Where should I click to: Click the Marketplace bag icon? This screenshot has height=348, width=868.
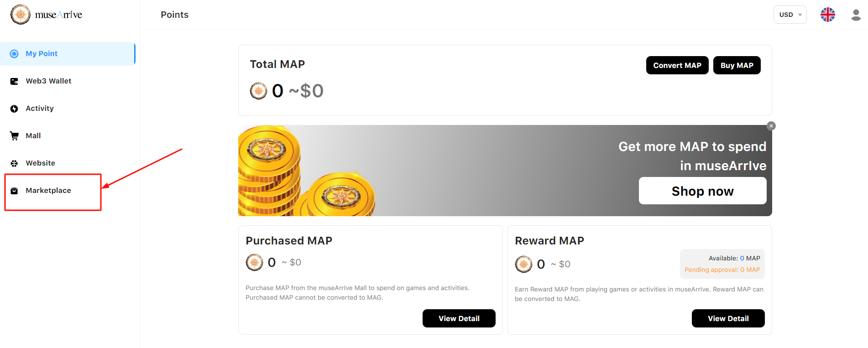(x=14, y=191)
